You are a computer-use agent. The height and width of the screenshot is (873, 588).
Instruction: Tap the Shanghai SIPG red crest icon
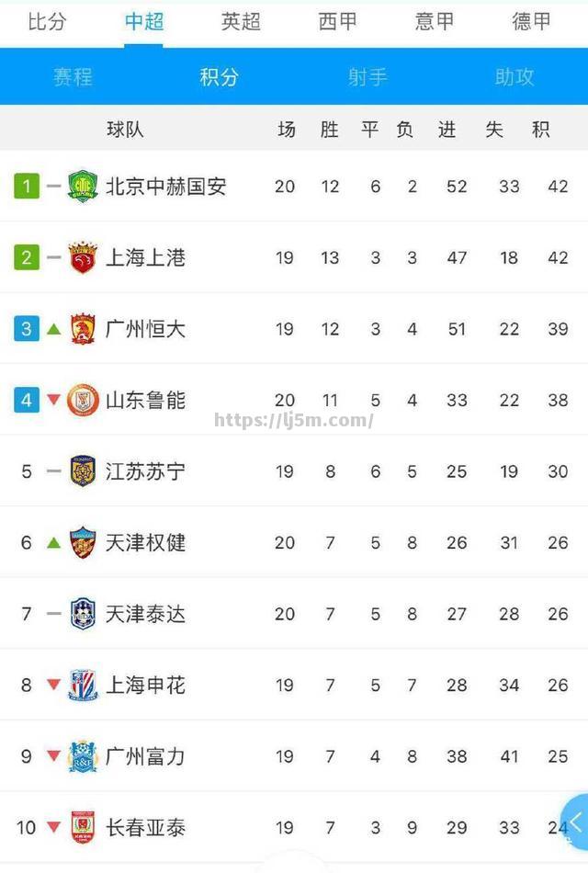(x=83, y=257)
